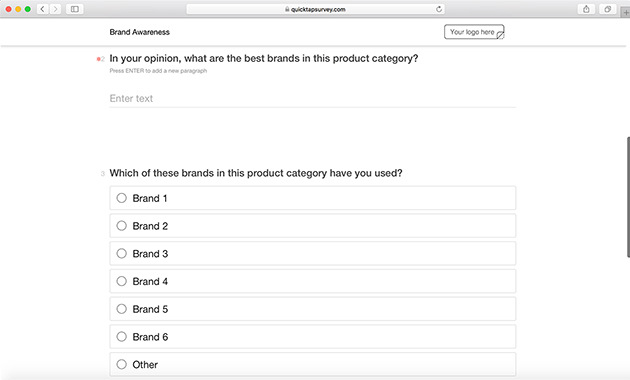Show all tabs overview icon

pos(608,9)
